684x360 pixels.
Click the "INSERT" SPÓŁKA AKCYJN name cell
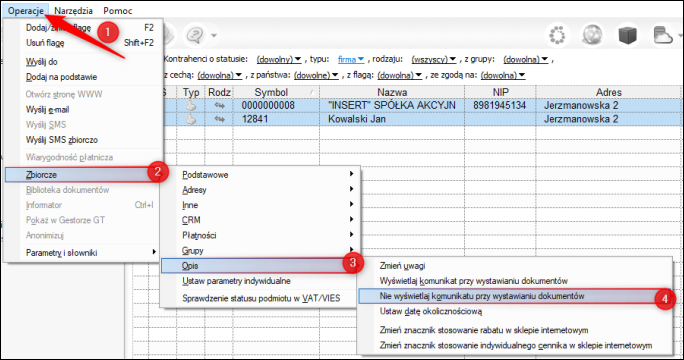point(392,105)
